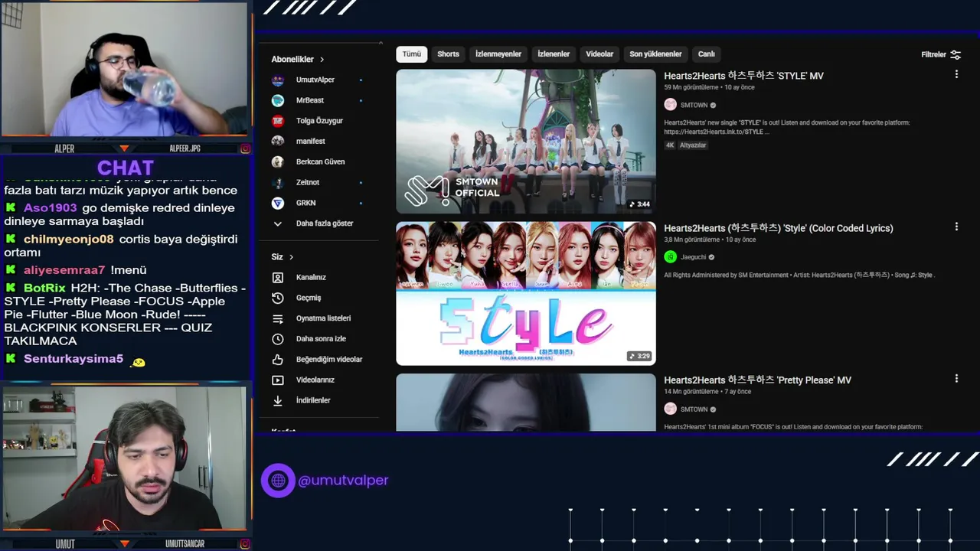The height and width of the screenshot is (551, 980).
Task: Select the Shorts filter chip
Action: pos(448,54)
